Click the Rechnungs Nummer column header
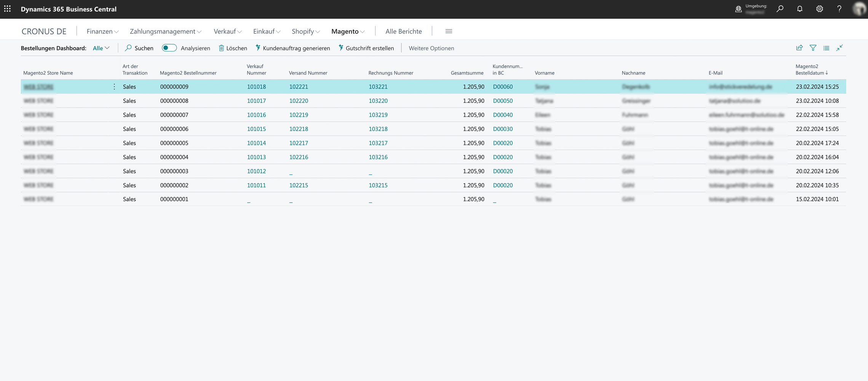 391,73
